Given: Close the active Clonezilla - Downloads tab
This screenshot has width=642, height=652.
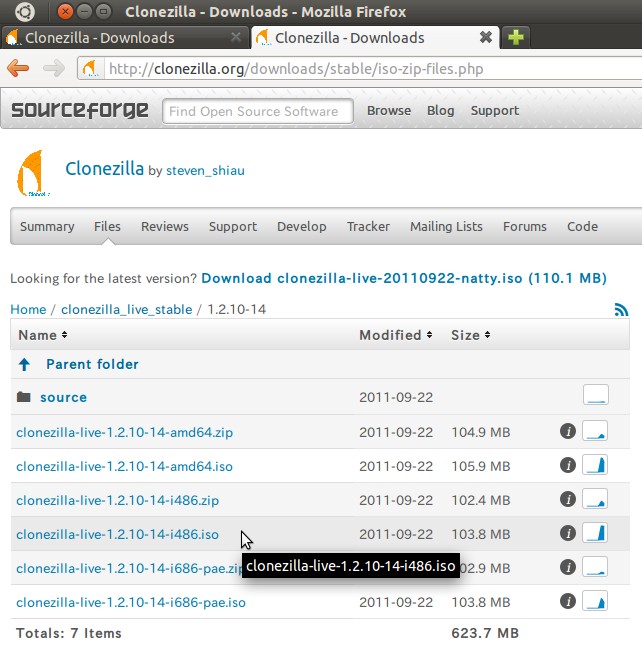Looking at the screenshot, I should point(486,37).
